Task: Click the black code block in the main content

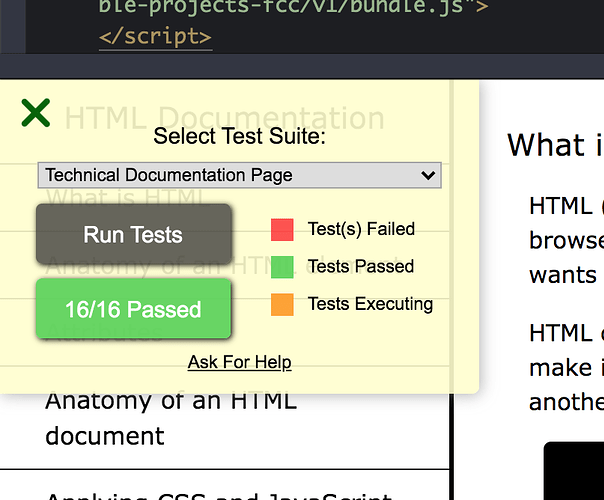Action: tap(574, 470)
